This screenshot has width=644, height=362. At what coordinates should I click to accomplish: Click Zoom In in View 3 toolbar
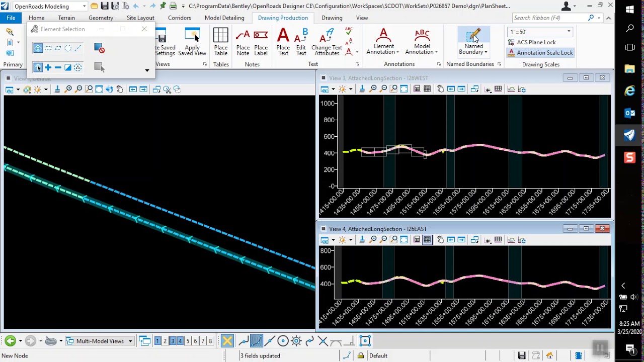point(373,89)
